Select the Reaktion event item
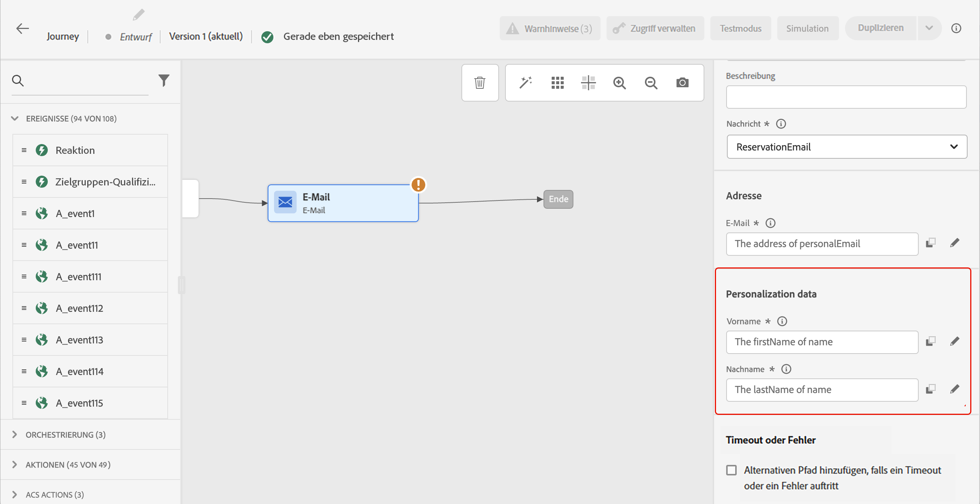 [90, 150]
